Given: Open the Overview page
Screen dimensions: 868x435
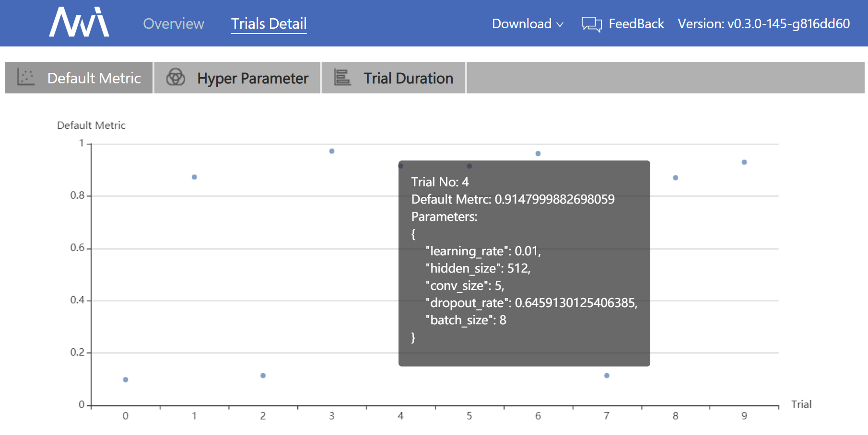Looking at the screenshot, I should pyautogui.click(x=174, y=23).
